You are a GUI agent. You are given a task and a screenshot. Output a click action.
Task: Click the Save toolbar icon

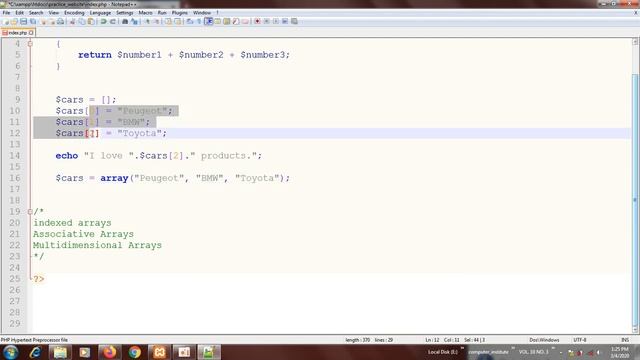(24, 21)
